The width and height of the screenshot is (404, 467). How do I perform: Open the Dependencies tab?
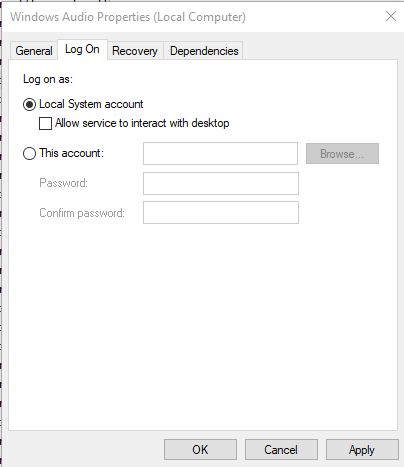click(204, 51)
